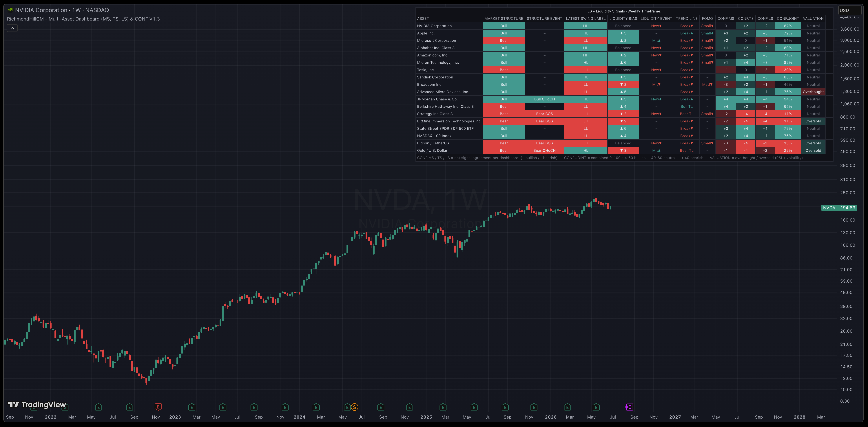Click the Apple Inc. asset row name
Screen dimensions: 868x427
pos(426,33)
